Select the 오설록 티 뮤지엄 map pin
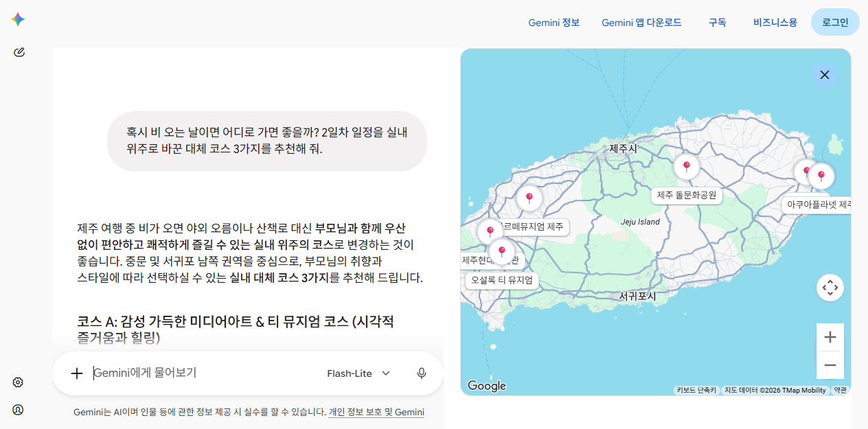 [502, 252]
